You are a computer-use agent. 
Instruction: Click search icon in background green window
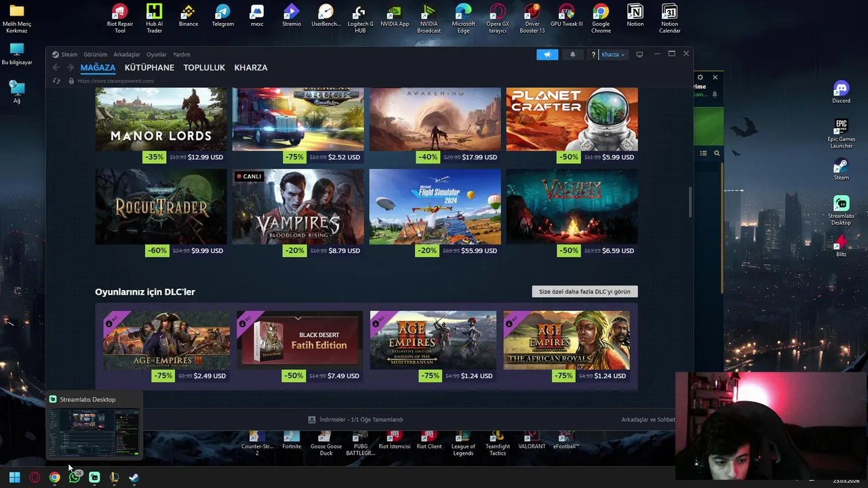(x=717, y=153)
